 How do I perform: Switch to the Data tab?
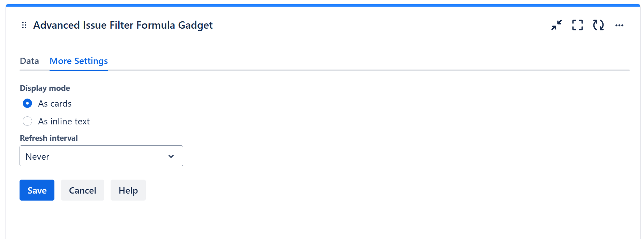pyautogui.click(x=29, y=61)
